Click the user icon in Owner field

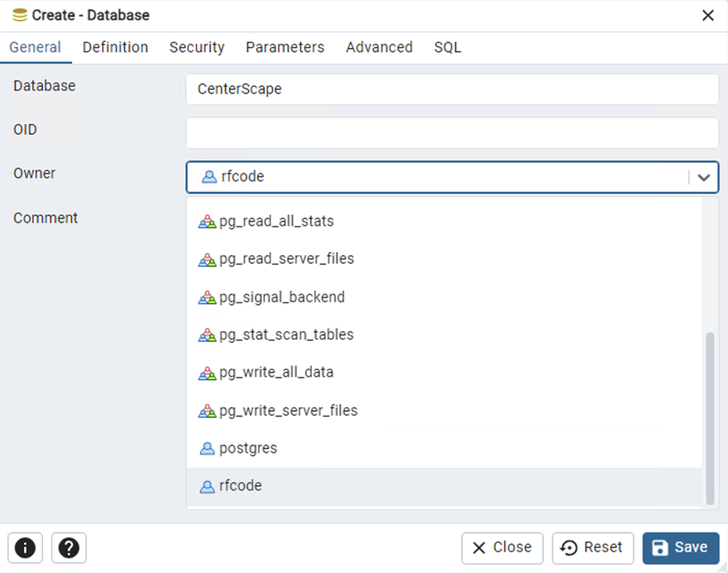click(x=209, y=177)
